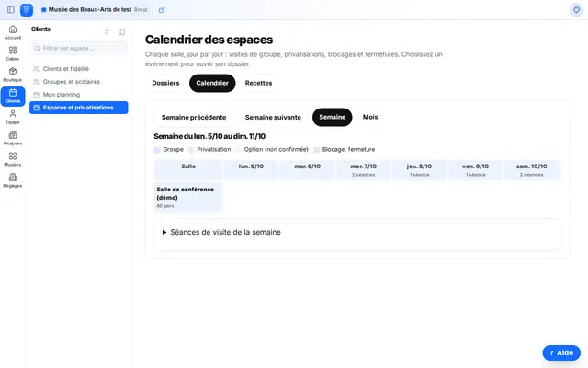Go to Semaine suivante
Viewport: 588px width, 368px height.
click(x=273, y=117)
